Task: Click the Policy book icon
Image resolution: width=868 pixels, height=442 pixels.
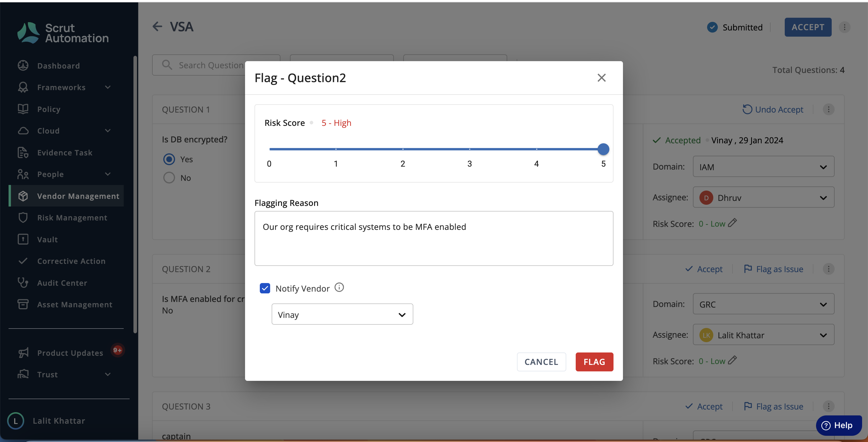Action: [23, 109]
